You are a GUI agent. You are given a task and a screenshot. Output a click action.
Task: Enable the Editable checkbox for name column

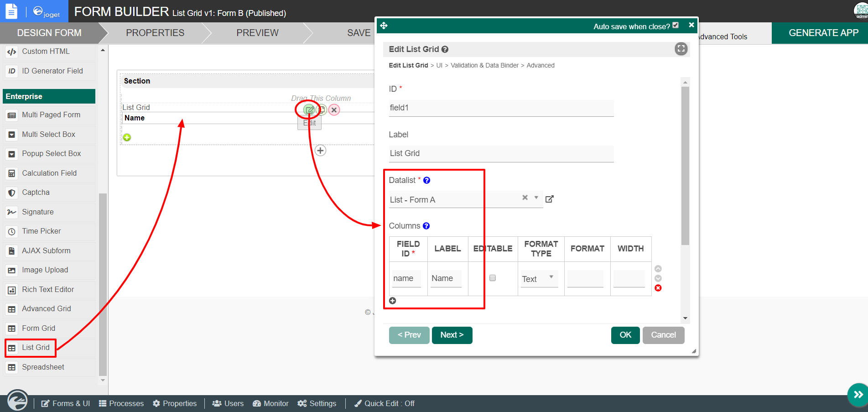point(492,278)
